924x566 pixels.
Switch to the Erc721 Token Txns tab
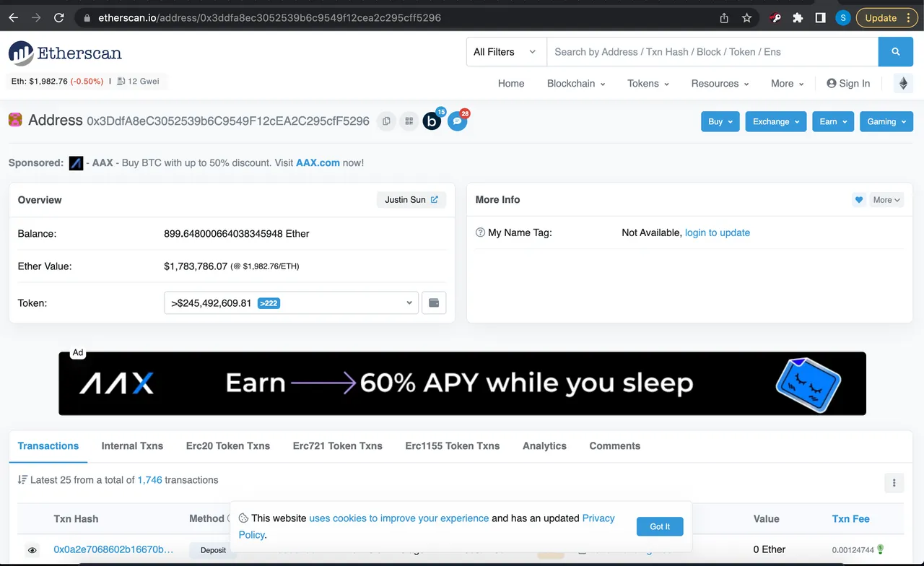tap(338, 446)
